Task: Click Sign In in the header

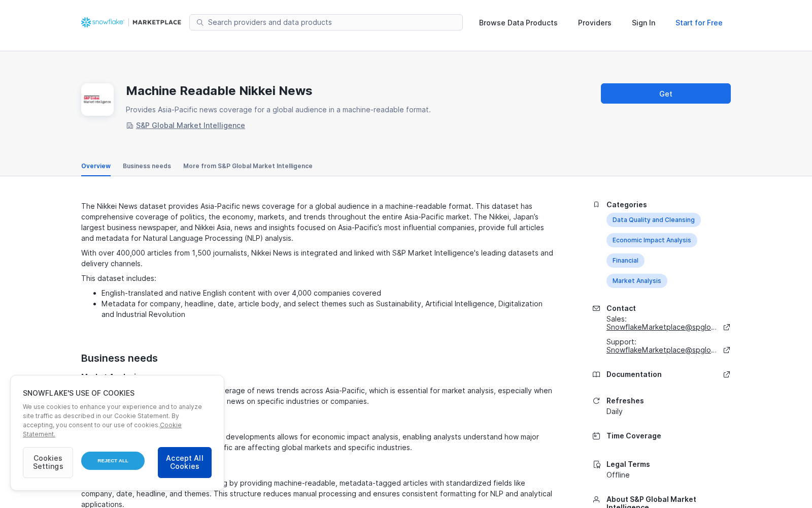Action: [x=644, y=23]
